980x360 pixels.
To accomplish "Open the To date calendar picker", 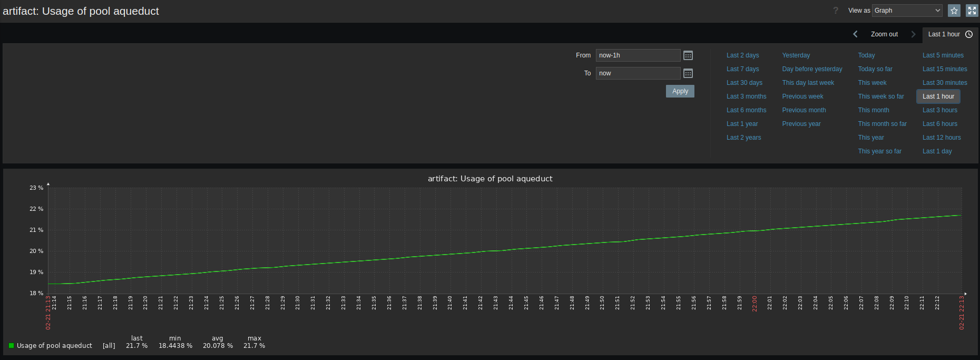I will point(688,73).
